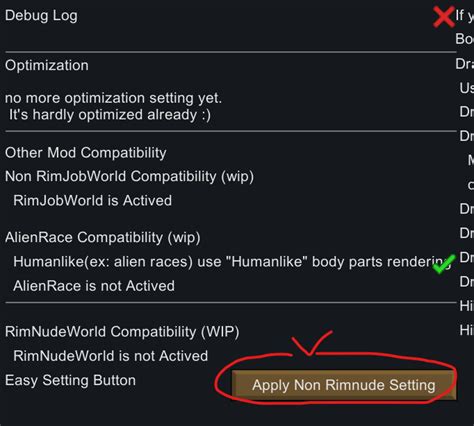This screenshot has height=426, width=474.
Task: Select the RimNudeWorld Compatibility (WIP) heading
Action: 122,332
